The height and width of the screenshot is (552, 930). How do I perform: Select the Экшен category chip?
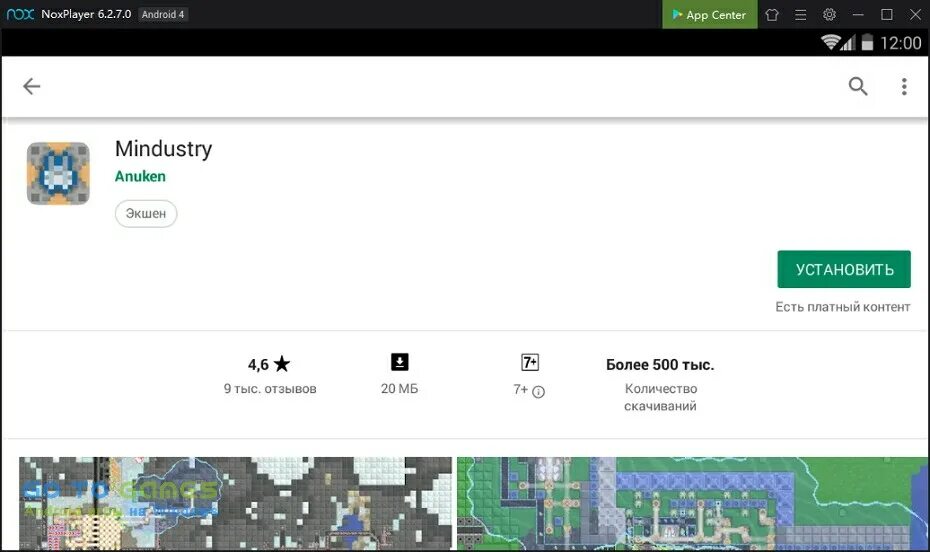[146, 213]
